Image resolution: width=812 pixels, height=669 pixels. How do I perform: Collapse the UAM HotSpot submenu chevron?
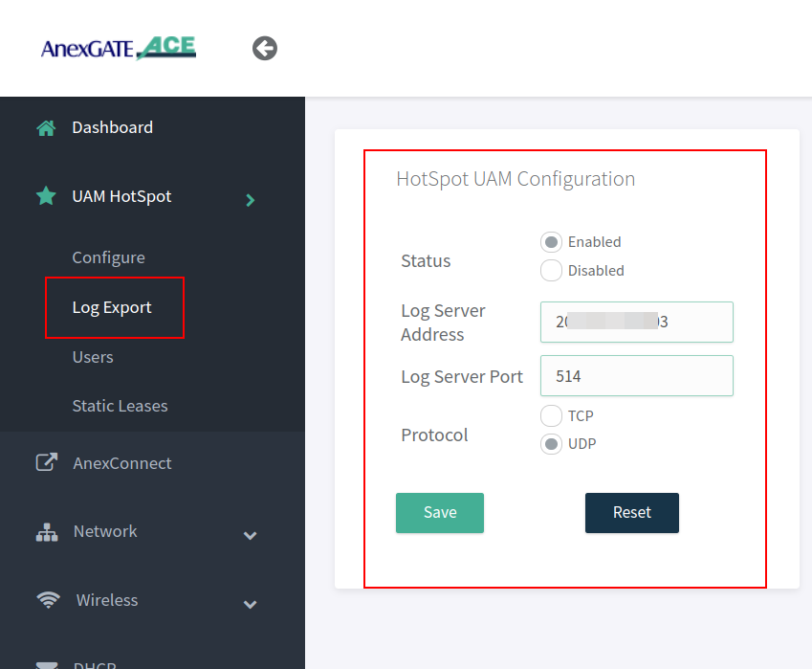tap(251, 200)
